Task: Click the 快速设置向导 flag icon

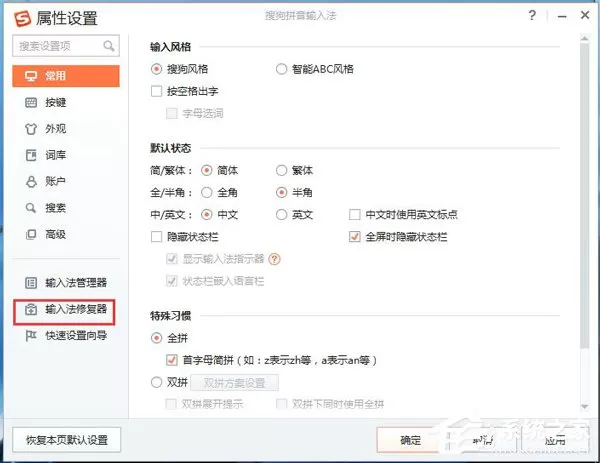Action: 31,336
